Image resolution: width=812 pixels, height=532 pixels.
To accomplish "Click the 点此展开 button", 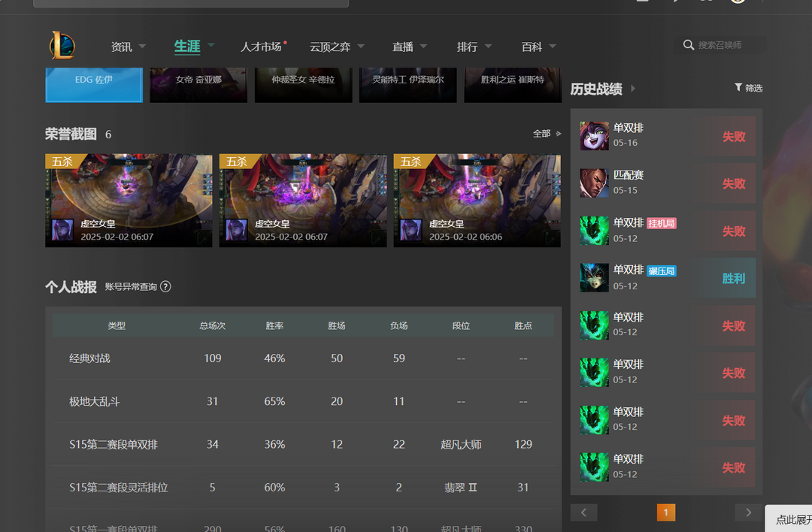I will [789, 518].
